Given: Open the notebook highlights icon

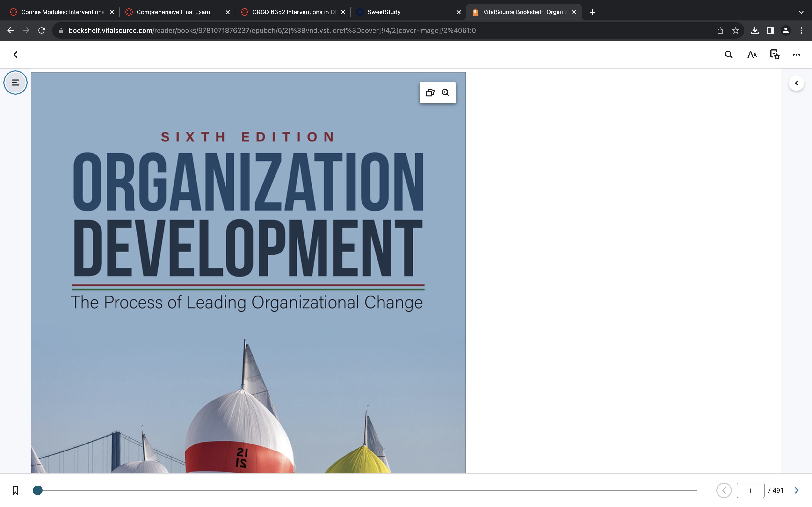Looking at the screenshot, I should tap(775, 55).
